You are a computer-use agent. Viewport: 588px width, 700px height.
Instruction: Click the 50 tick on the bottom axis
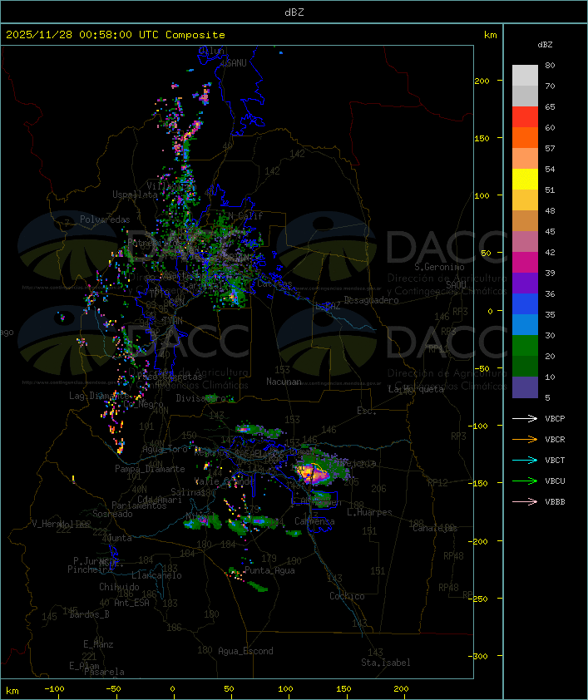tap(229, 689)
